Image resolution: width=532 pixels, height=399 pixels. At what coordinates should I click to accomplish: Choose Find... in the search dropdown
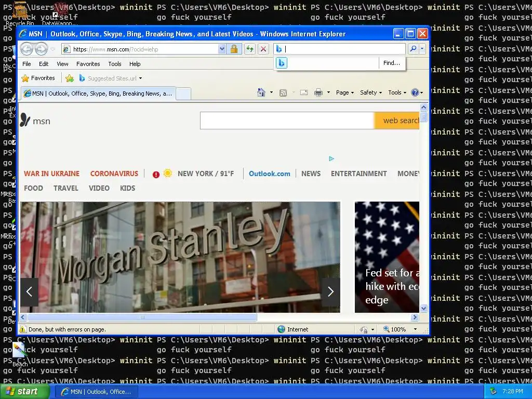[392, 63]
